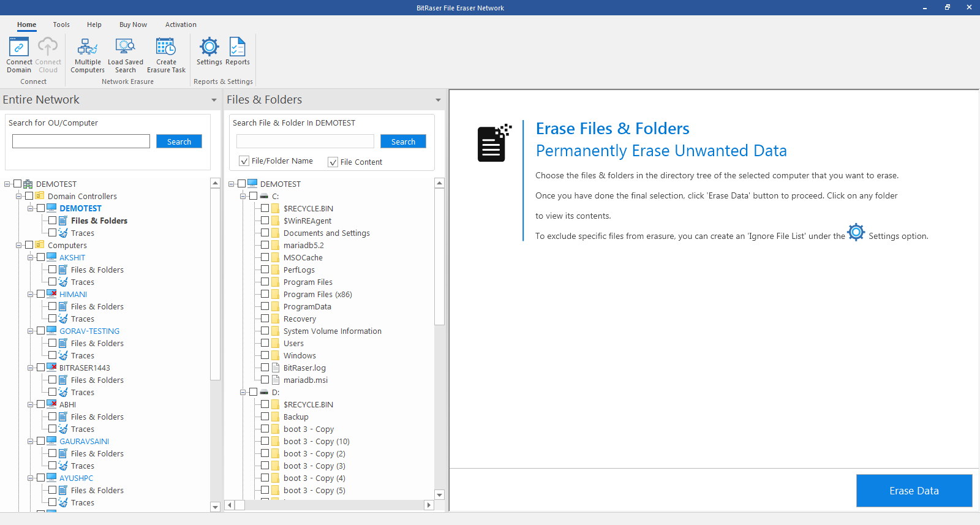Collapse the AKSHIT computer node

coord(31,257)
